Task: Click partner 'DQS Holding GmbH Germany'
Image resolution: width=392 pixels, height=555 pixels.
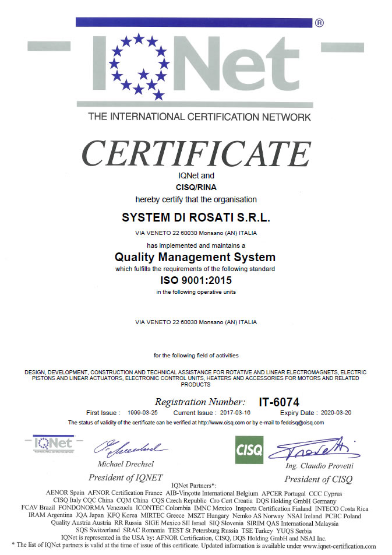Action: pos(296,501)
